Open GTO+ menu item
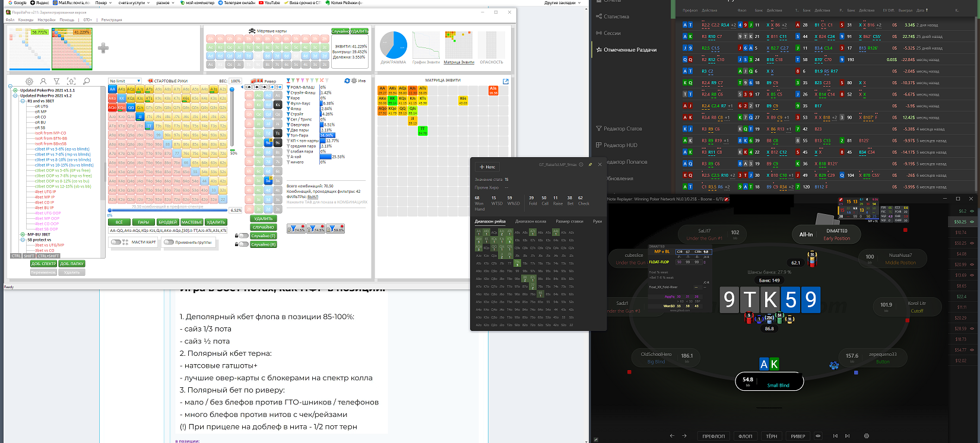 [x=87, y=20]
